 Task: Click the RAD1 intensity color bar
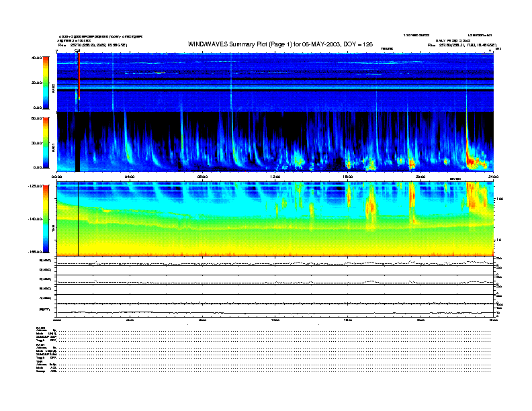pyautogui.click(x=46, y=142)
